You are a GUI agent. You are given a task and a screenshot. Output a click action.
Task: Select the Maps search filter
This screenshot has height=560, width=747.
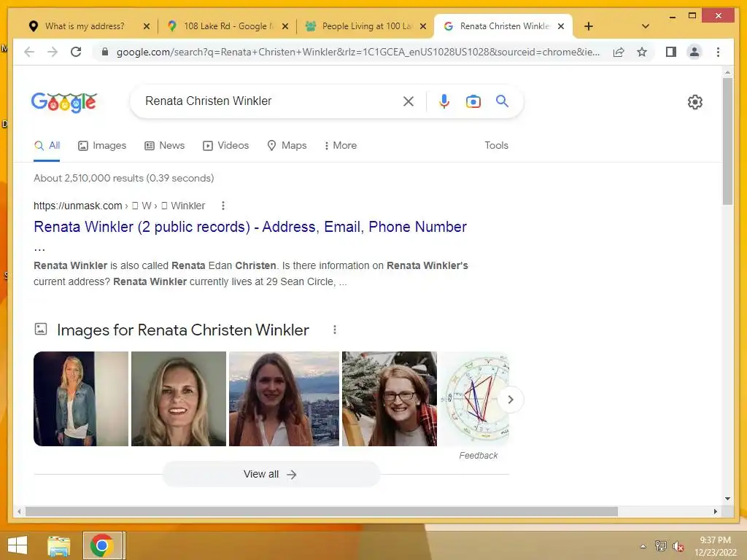pos(287,146)
